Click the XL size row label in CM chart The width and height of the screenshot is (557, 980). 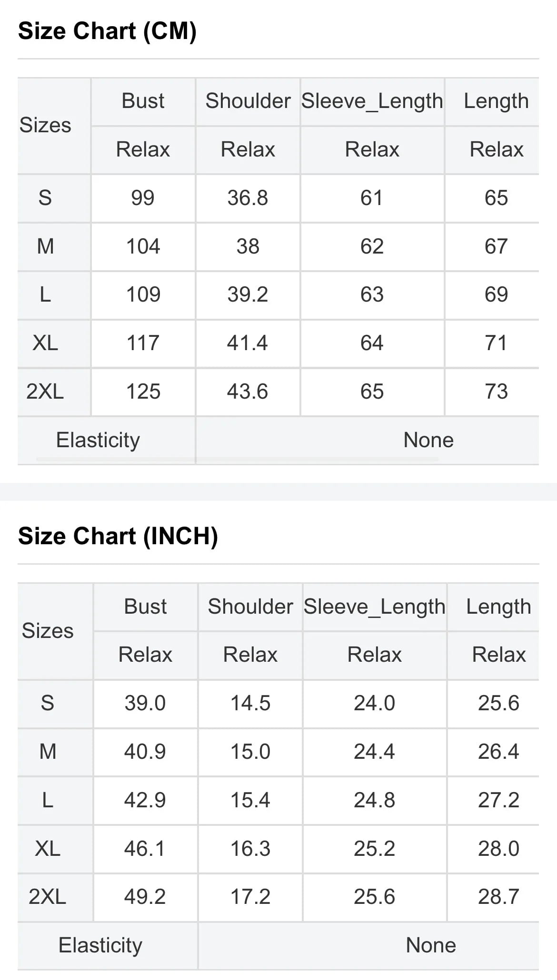[45, 343]
